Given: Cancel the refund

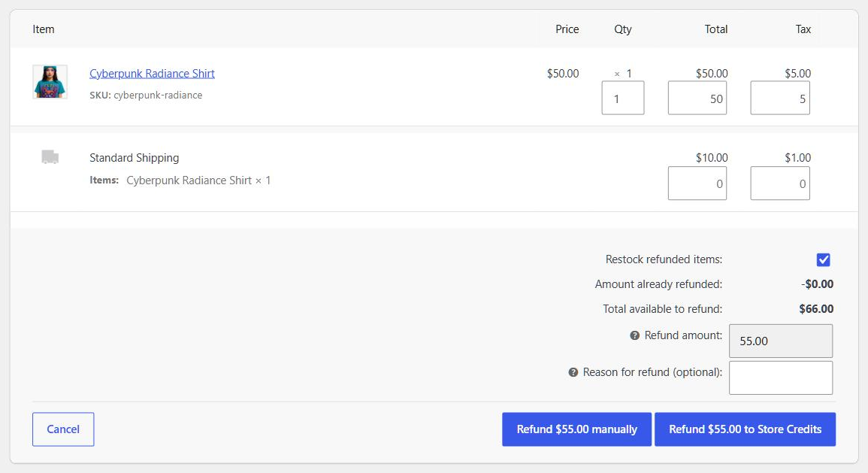Looking at the screenshot, I should 63,429.
